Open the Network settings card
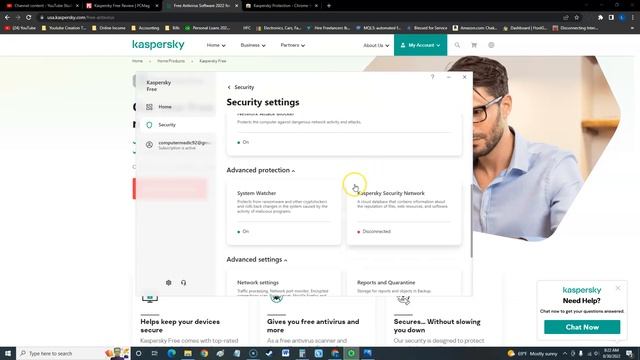This screenshot has height=360, width=640. (284, 283)
